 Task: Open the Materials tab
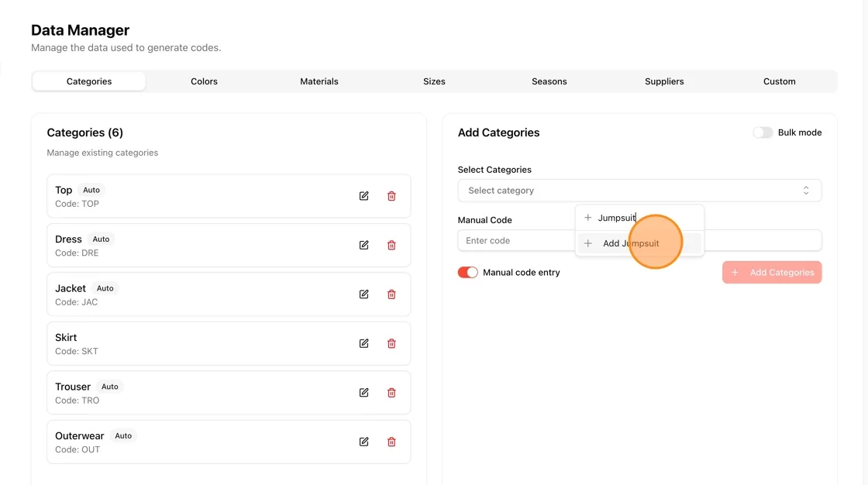(319, 81)
